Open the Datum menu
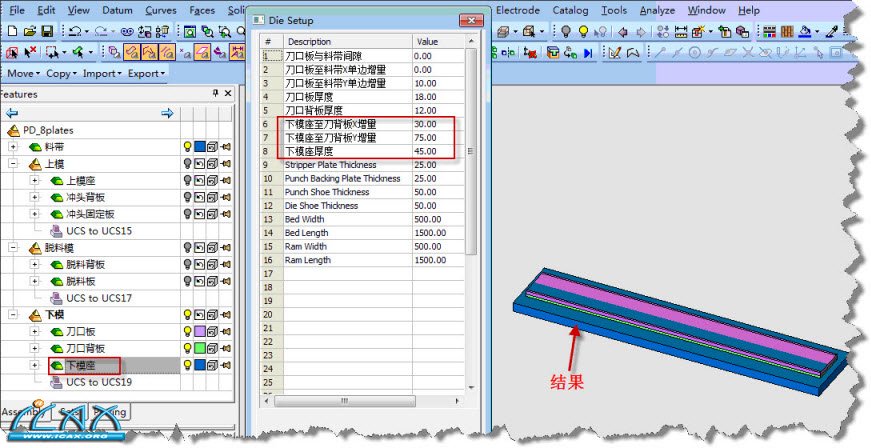 [x=117, y=10]
